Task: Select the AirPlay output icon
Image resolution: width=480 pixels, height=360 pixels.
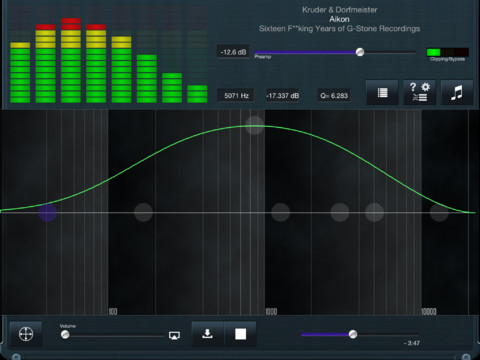Action: coord(174,335)
